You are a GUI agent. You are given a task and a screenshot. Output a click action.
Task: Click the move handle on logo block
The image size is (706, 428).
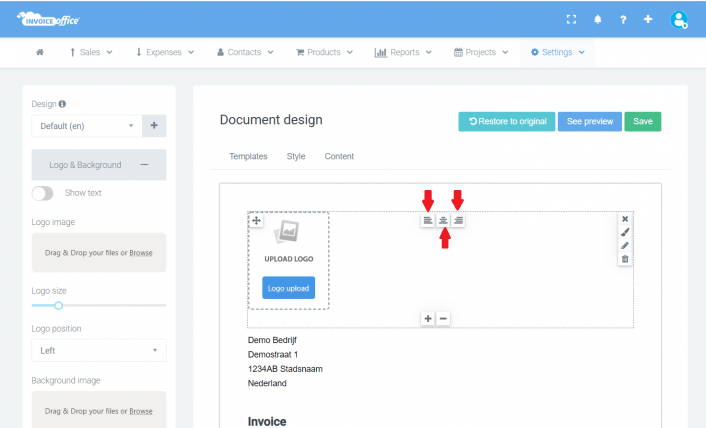256,221
